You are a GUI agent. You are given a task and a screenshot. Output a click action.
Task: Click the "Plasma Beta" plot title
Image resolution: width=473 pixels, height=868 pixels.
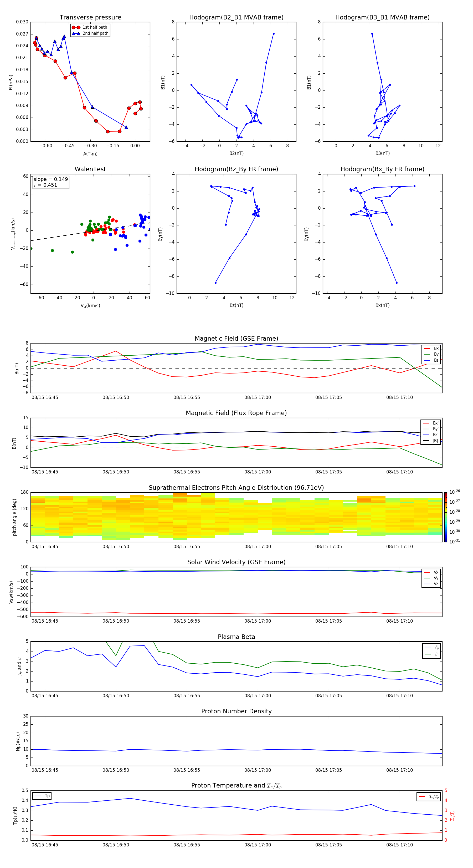pyautogui.click(x=236, y=637)
